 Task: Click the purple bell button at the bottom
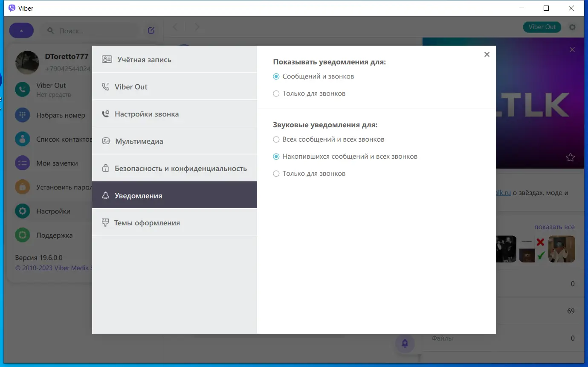point(405,343)
